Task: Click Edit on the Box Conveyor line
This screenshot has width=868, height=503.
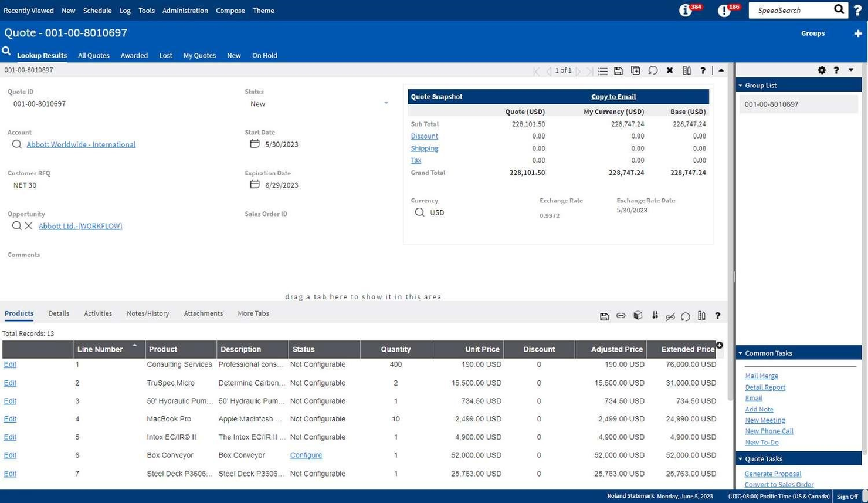Action: [10, 455]
